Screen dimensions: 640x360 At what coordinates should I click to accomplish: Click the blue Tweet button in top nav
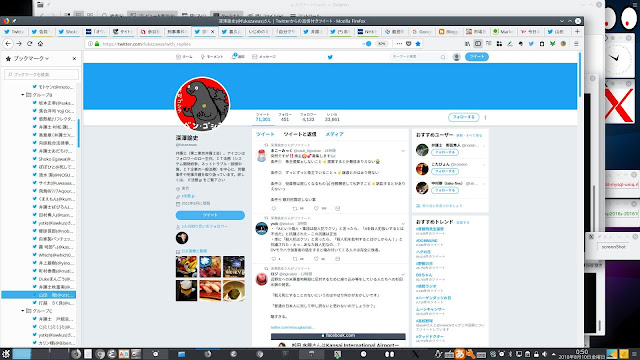tap(477, 57)
